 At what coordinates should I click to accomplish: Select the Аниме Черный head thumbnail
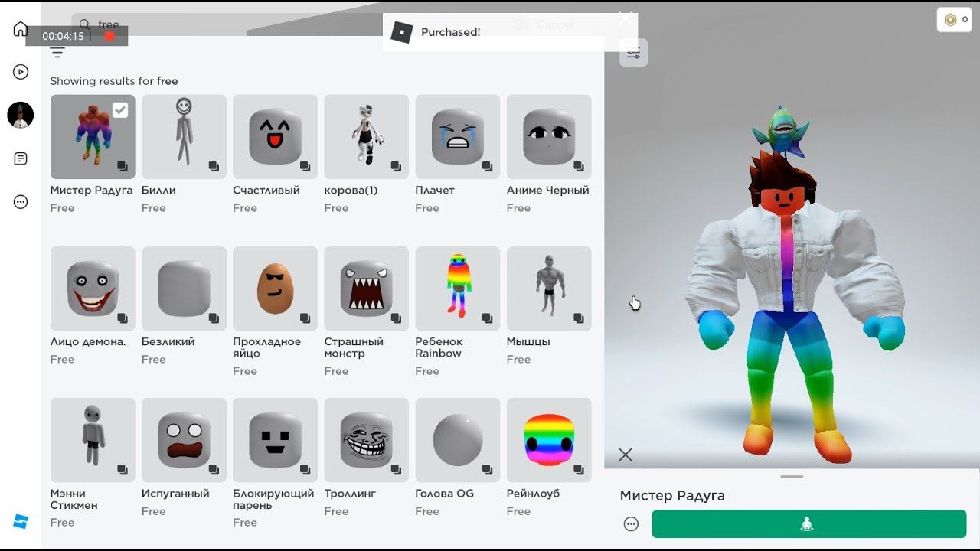click(x=549, y=137)
